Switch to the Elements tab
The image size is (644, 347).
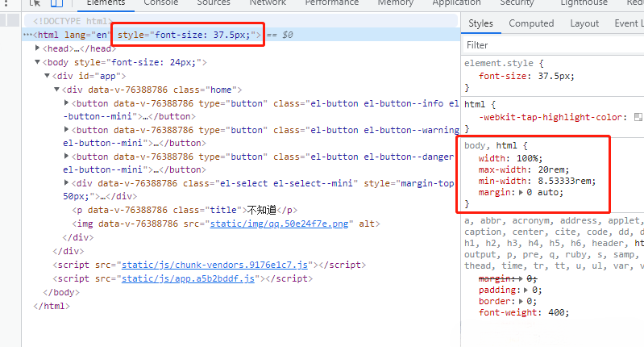point(106,3)
